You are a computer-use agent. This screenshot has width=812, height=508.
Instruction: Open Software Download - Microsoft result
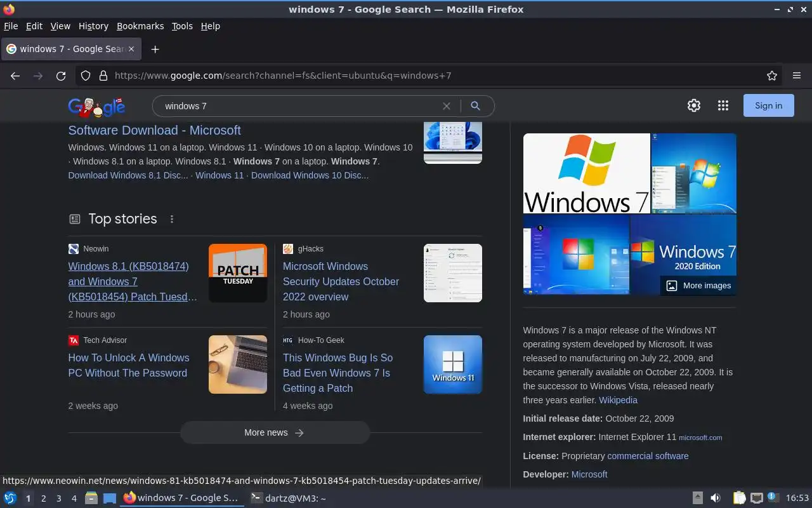[154, 130]
